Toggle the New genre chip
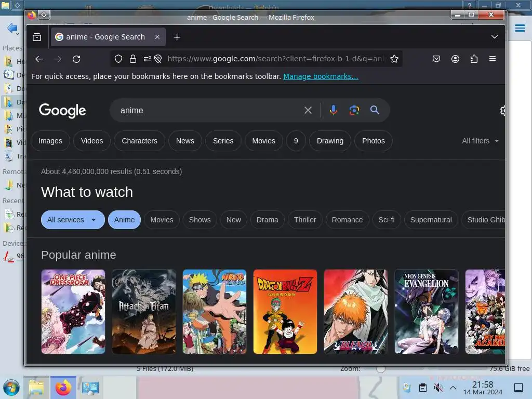The width and height of the screenshot is (532, 399). [234, 220]
